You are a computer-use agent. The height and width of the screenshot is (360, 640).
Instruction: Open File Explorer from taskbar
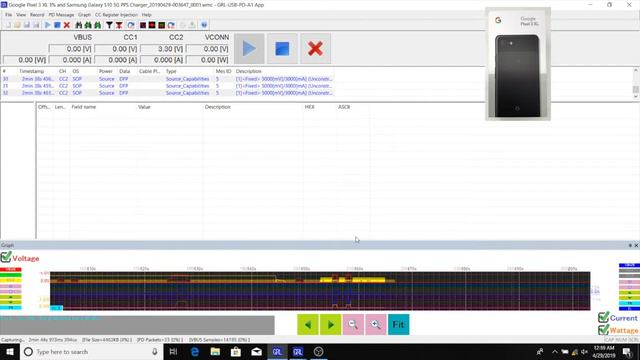(215, 351)
